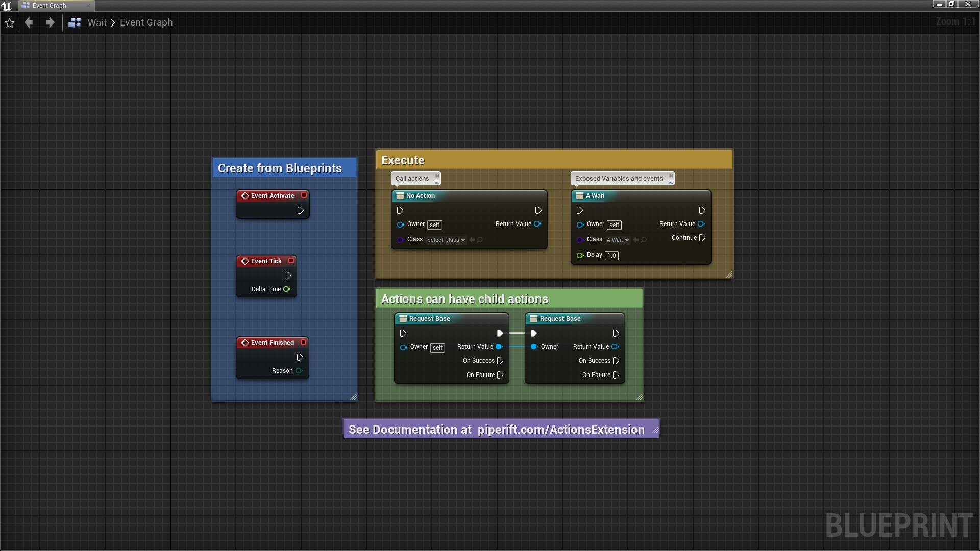Click the Unreal Engine logo icon
Image resolution: width=980 pixels, height=551 pixels.
point(7,6)
